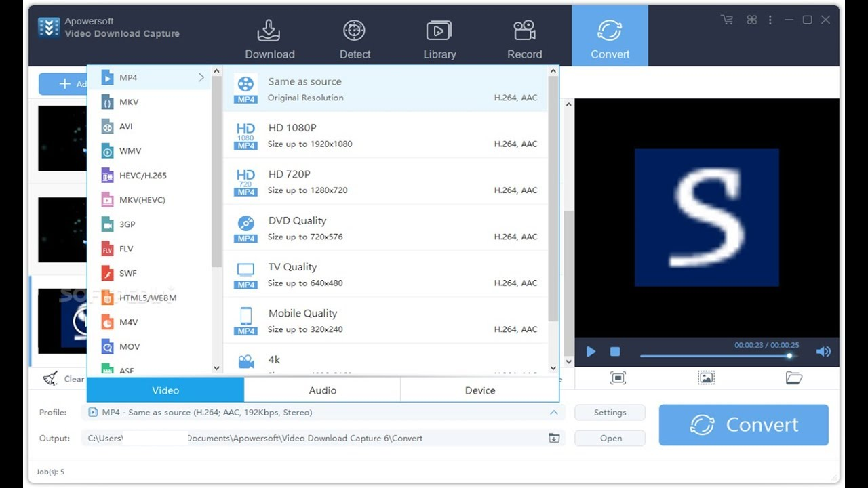Select the WMV format icon
Viewport: 868px width, 488px height.
coord(107,151)
